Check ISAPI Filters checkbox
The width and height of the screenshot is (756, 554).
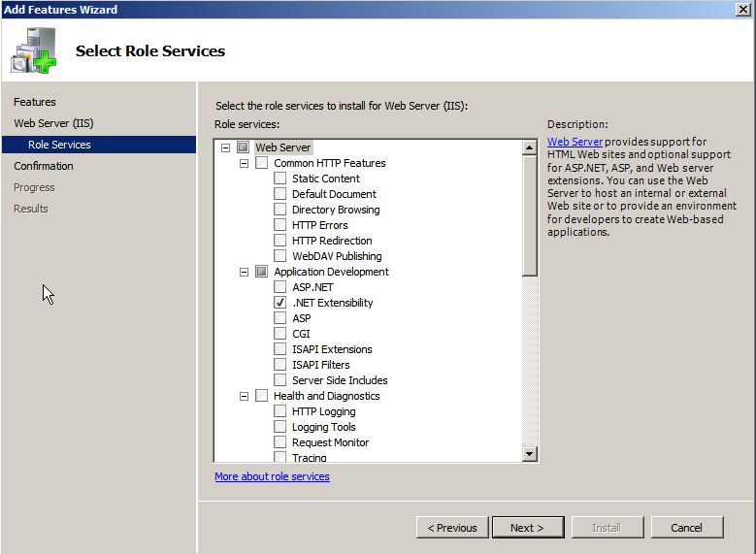(x=279, y=365)
